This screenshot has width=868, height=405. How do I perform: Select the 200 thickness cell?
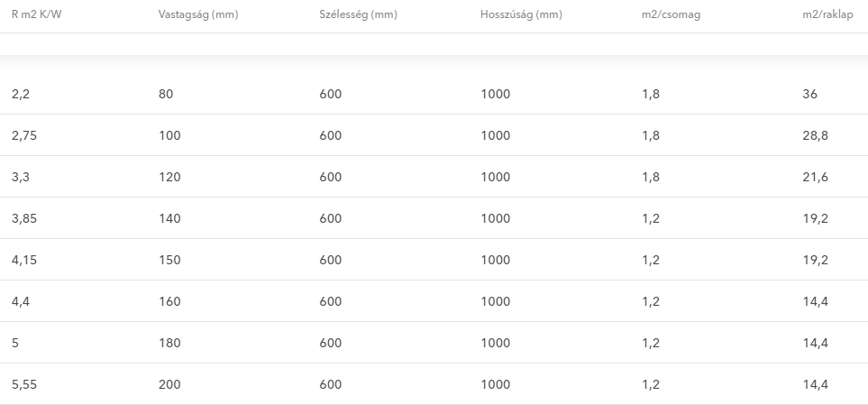(x=169, y=384)
